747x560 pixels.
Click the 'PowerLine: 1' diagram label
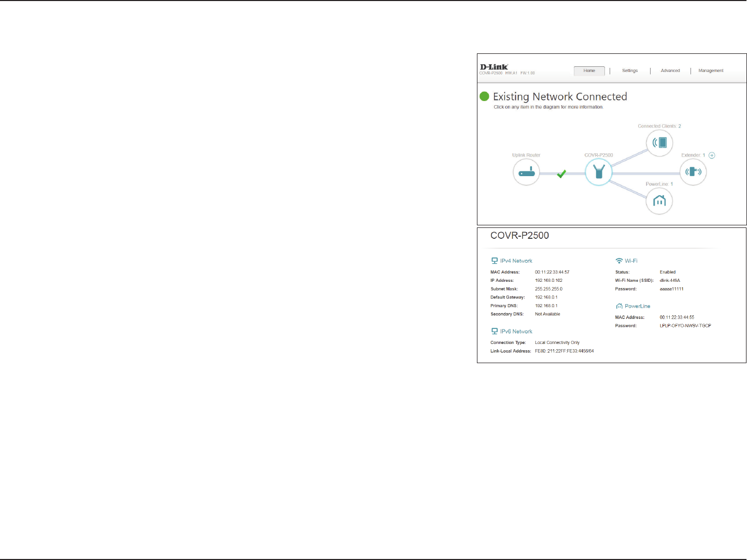(659, 184)
